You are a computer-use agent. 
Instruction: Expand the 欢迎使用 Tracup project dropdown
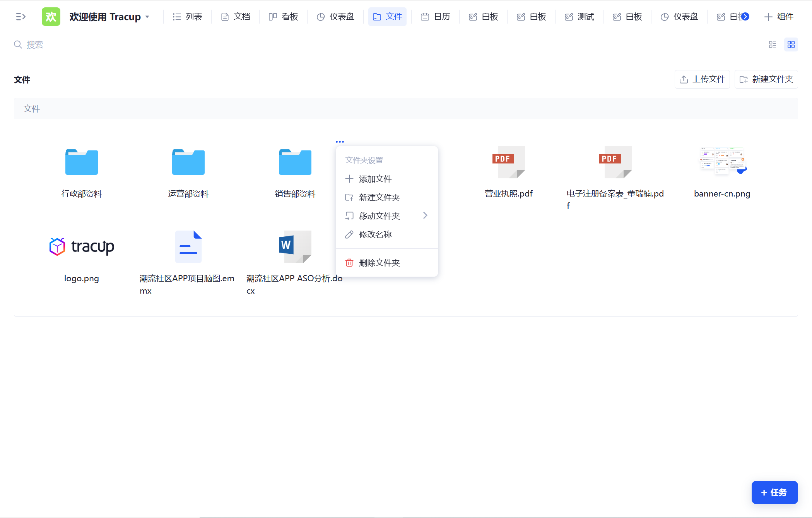coord(147,17)
